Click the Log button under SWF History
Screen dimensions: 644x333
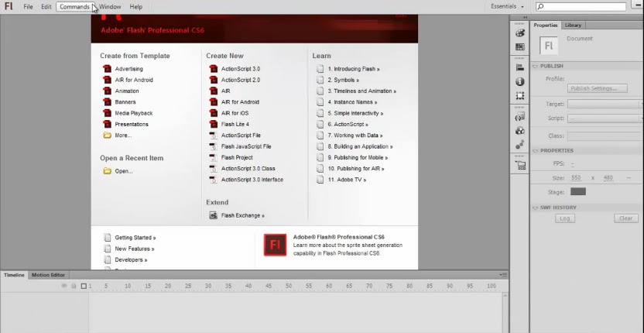pos(565,218)
